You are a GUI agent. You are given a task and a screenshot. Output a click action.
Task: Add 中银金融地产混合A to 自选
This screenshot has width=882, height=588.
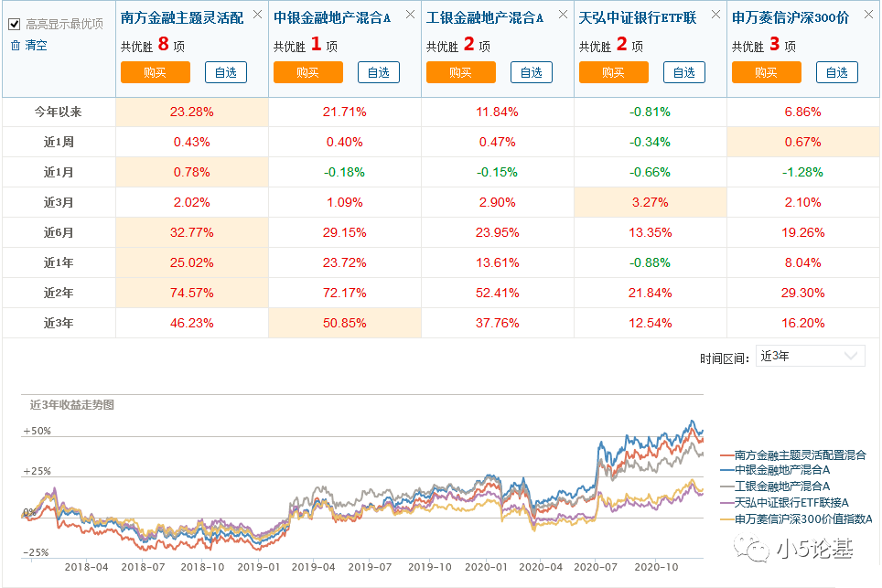coord(379,73)
